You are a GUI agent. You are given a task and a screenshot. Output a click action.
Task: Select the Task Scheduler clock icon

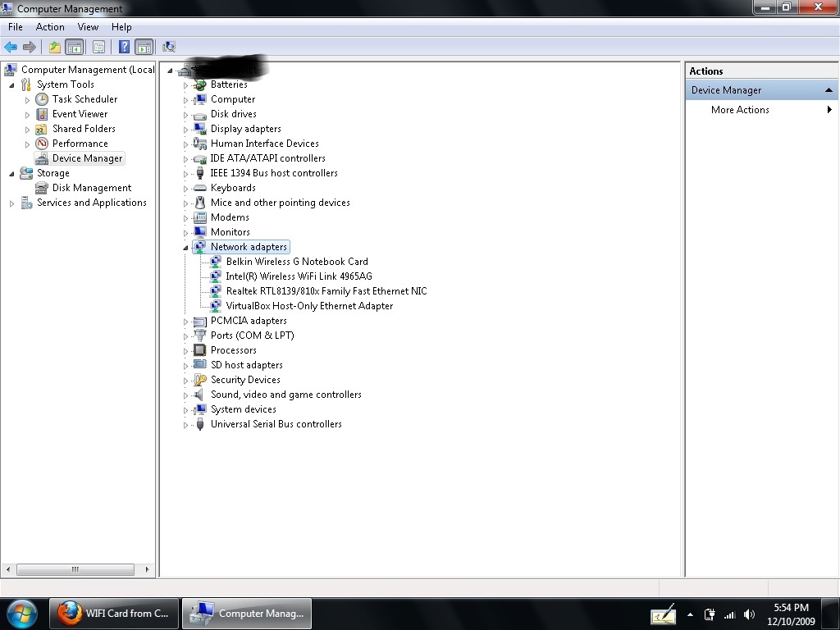pyautogui.click(x=42, y=99)
